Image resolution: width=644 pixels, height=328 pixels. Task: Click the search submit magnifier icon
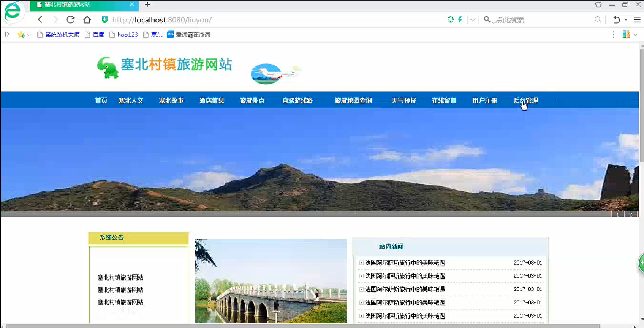[x=598, y=19]
